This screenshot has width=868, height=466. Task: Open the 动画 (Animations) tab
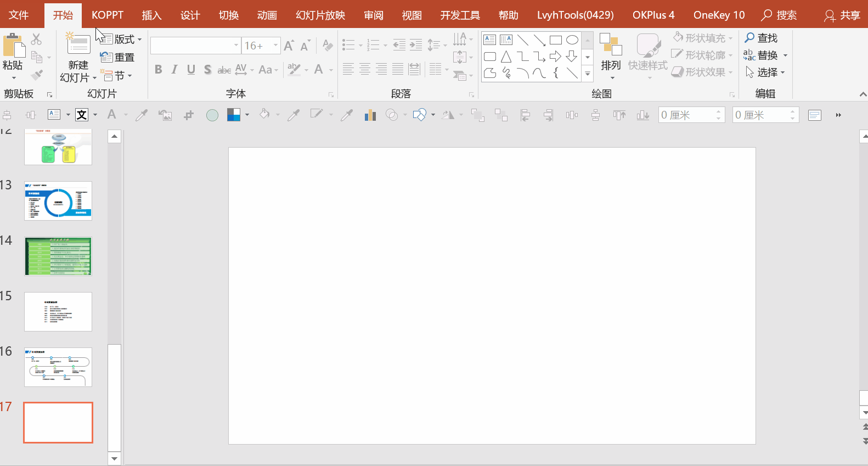point(267,15)
